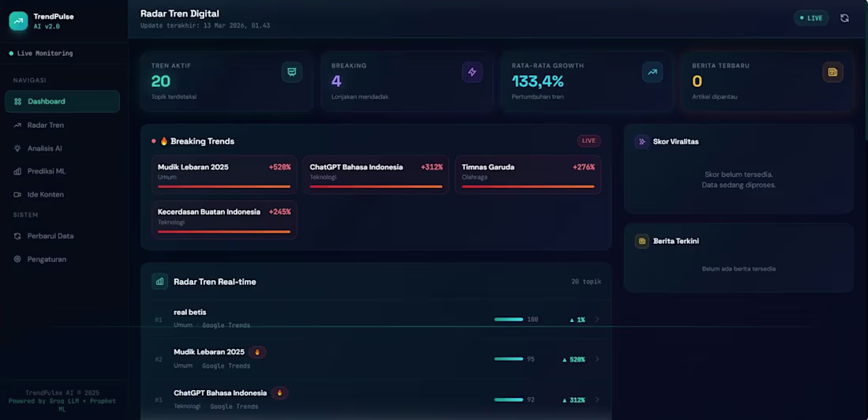Click the Pengaturan gear icon
The width and height of the screenshot is (868, 420).
17,259
